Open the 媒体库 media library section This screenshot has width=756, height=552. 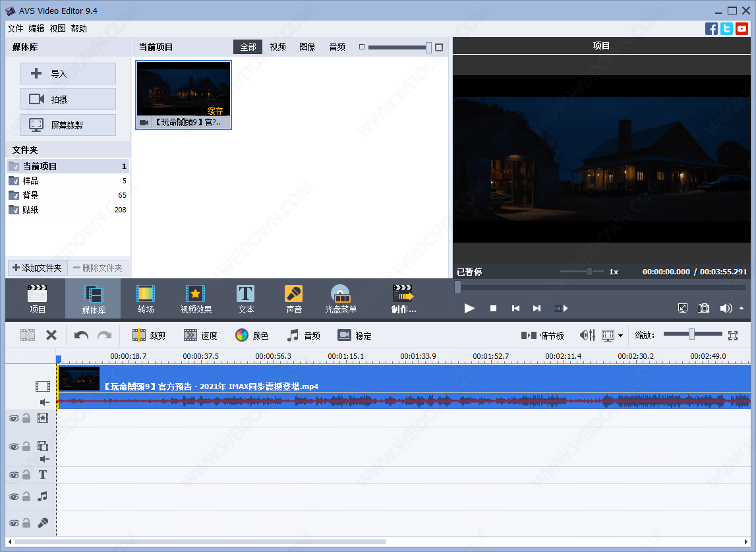tap(93, 299)
